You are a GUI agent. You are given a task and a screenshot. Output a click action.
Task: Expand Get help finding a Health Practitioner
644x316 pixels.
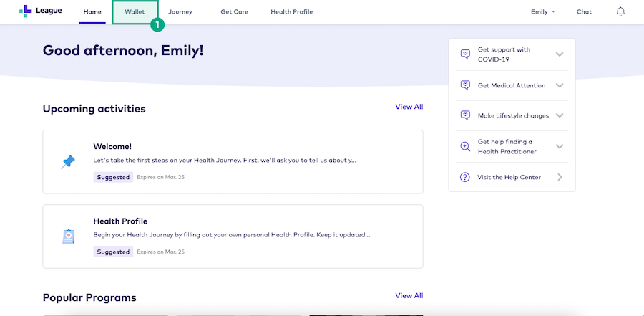click(x=560, y=146)
